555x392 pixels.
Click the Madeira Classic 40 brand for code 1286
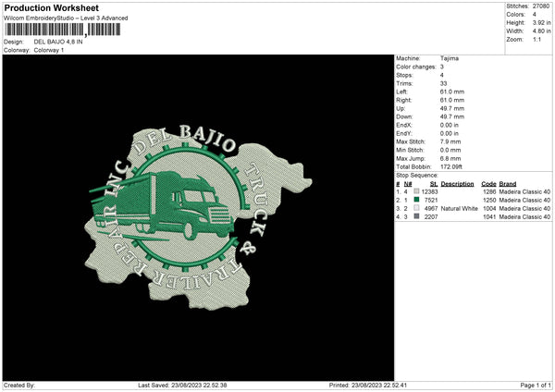(x=524, y=191)
